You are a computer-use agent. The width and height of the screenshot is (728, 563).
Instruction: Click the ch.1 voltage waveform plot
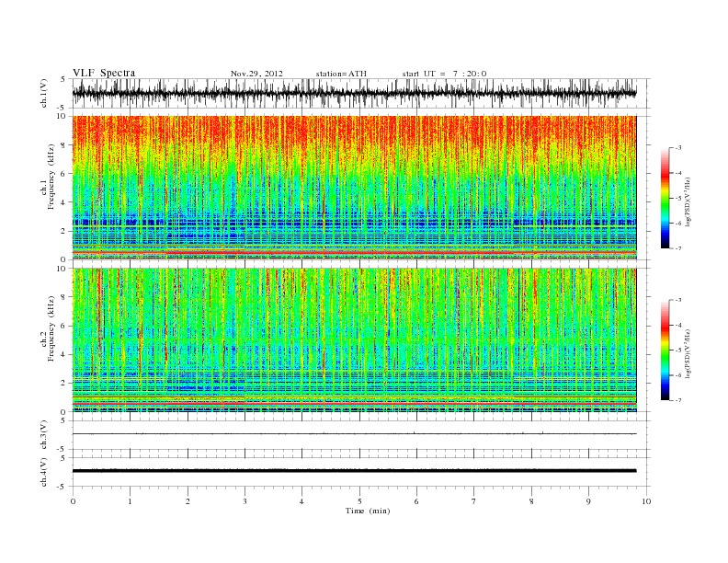361,93
